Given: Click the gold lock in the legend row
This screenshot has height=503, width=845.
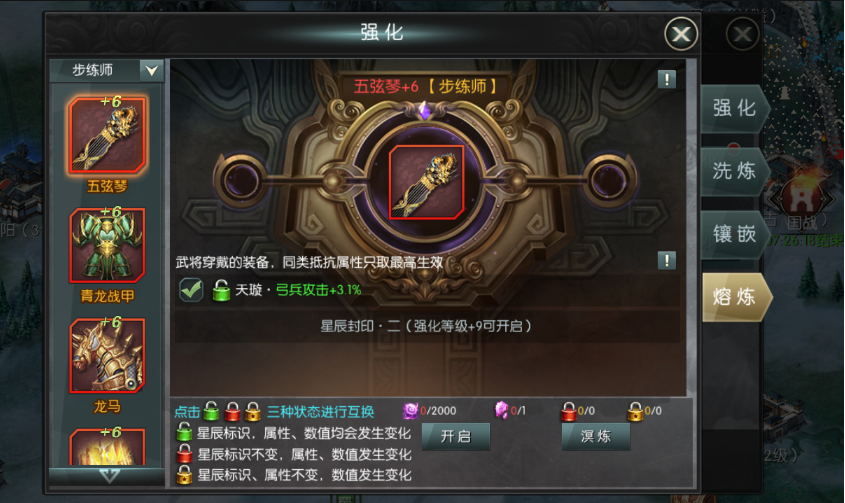Looking at the screenshot, I should (x=253, y=411).
